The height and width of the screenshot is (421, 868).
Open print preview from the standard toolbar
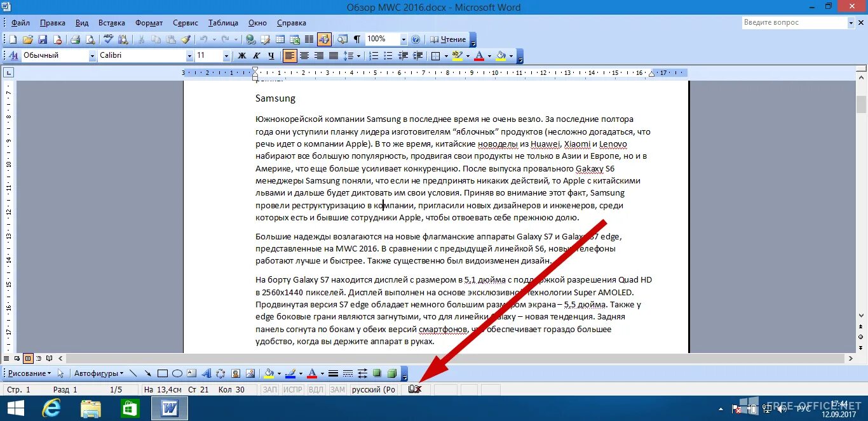pyautogui.click(x=90, y=39)
